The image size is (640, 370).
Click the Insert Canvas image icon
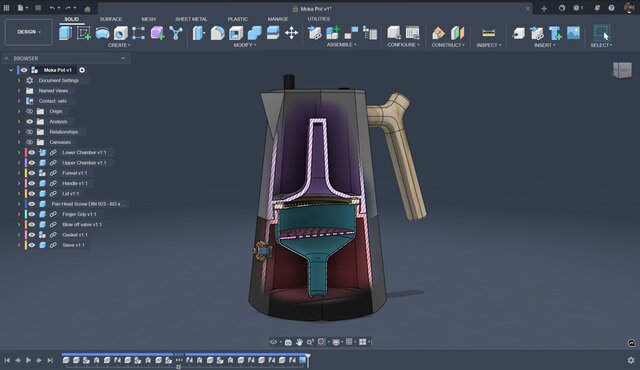pyautogui.click(x=573, y=33)
